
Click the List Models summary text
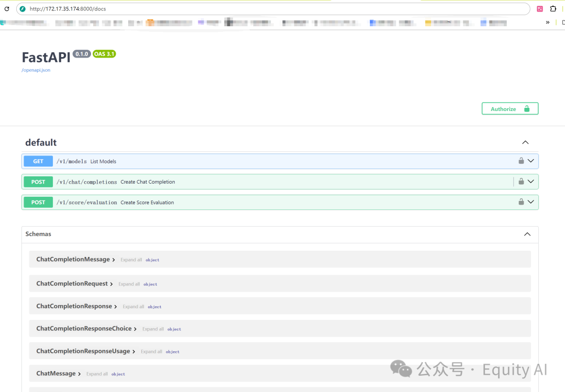point(103,161)
